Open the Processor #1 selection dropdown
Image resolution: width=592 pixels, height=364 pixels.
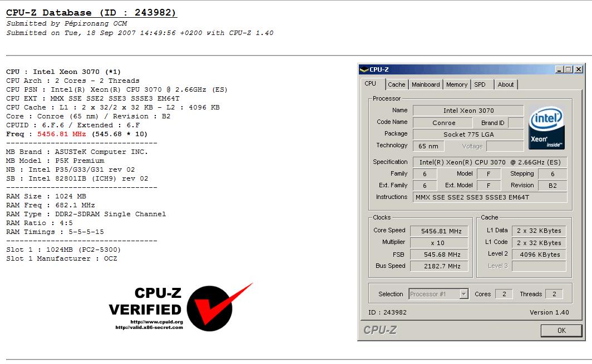point(464,294)
